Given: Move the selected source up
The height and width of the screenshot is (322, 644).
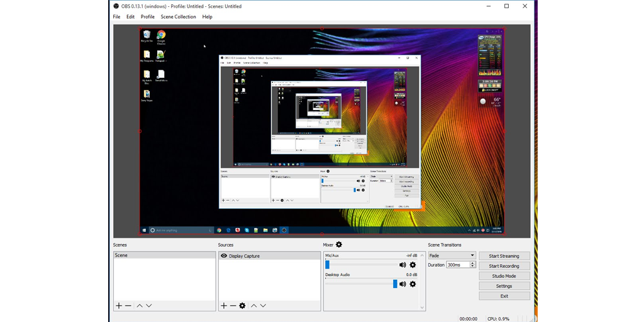Looking at the screenshot, I should pos(254,306).
